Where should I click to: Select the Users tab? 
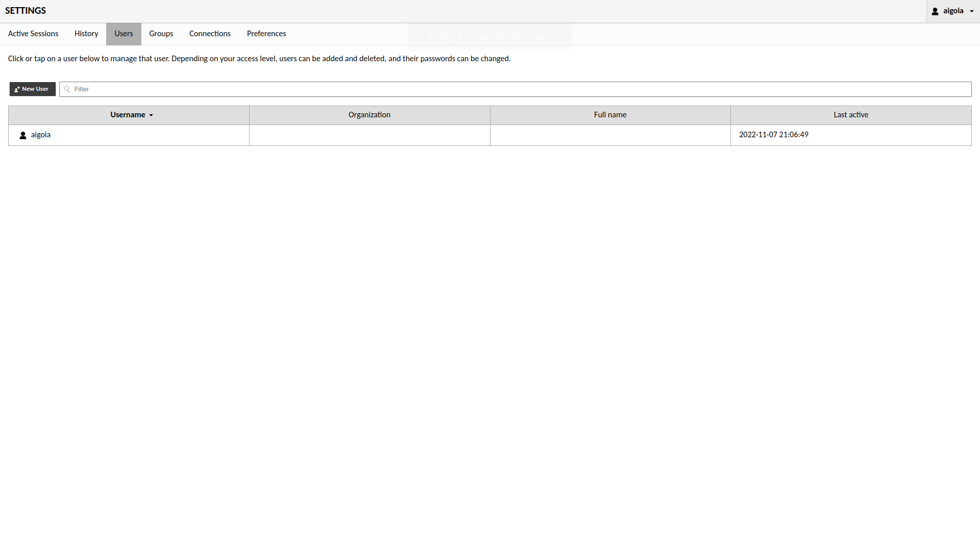tap(124, 34)
